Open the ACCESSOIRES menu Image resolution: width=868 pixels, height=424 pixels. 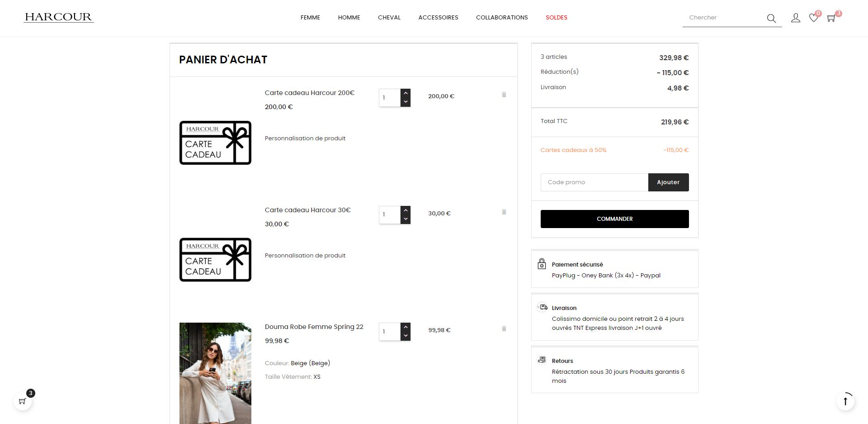pyautogui.click(x=438, y=18)
